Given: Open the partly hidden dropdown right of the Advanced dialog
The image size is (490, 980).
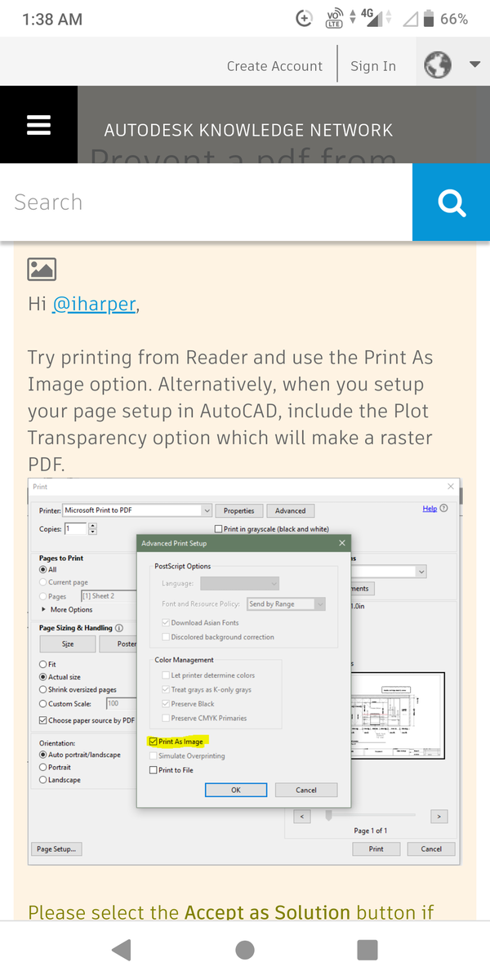Looking at the screenshot, I should [389, 572].
